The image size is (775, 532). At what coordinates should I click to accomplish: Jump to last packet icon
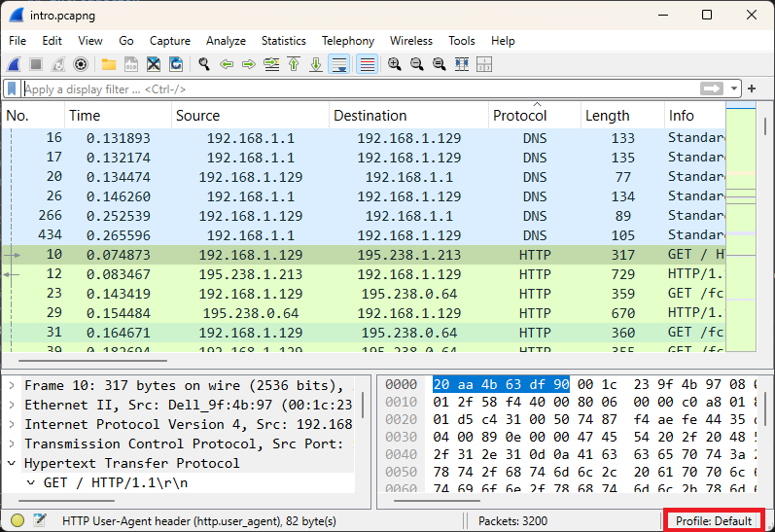pyautogui.click(x=316, y=64)
